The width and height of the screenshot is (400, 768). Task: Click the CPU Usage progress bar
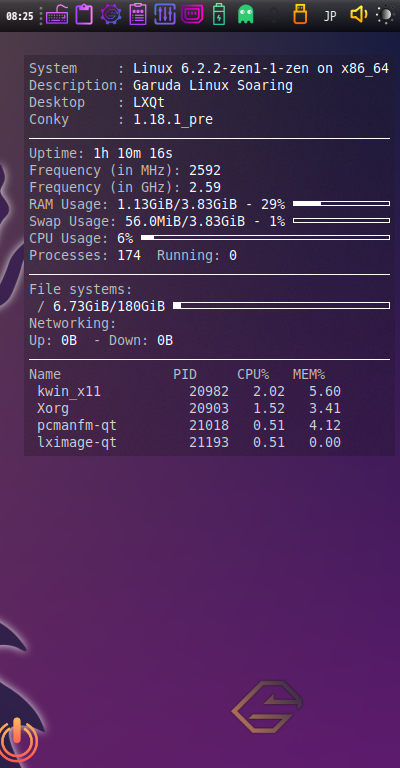pyautogui.click(x=265, y=238)
